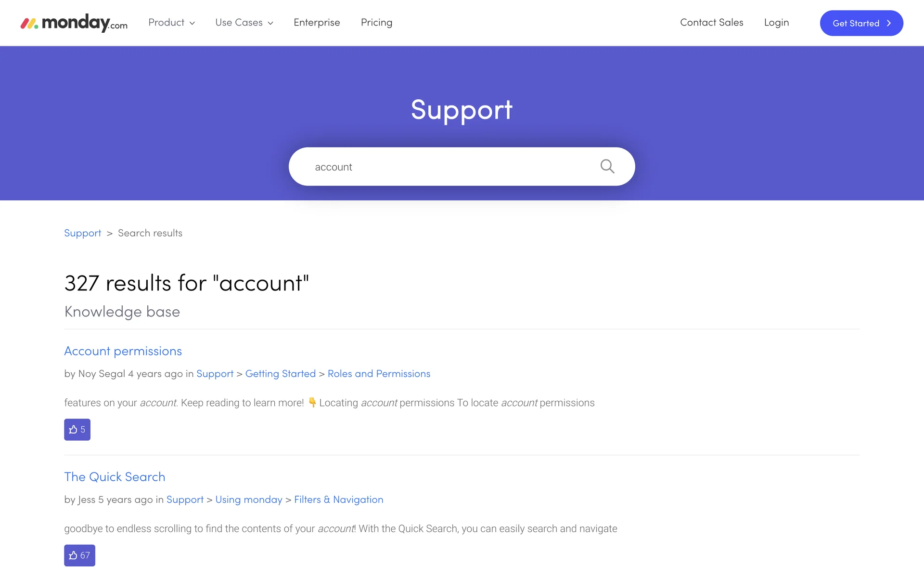924x578 pixels.
Task: Click Contact Sales in header
Action: point(711,23)
